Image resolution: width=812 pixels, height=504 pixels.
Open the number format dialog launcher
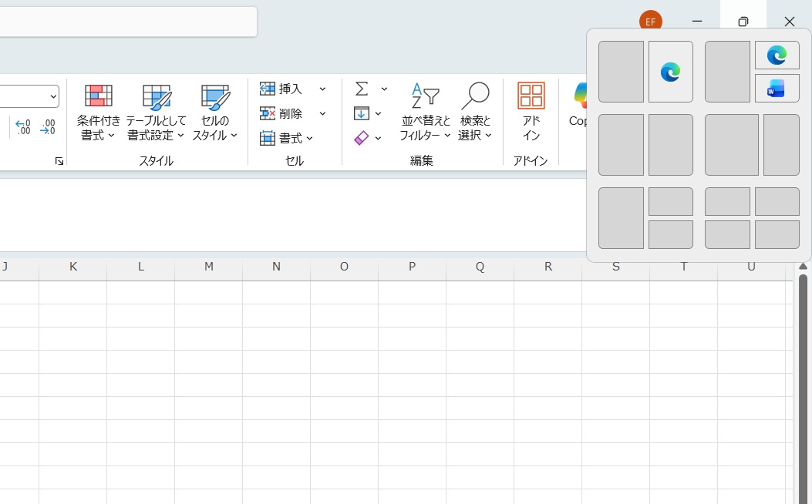[x=59, y=161]
